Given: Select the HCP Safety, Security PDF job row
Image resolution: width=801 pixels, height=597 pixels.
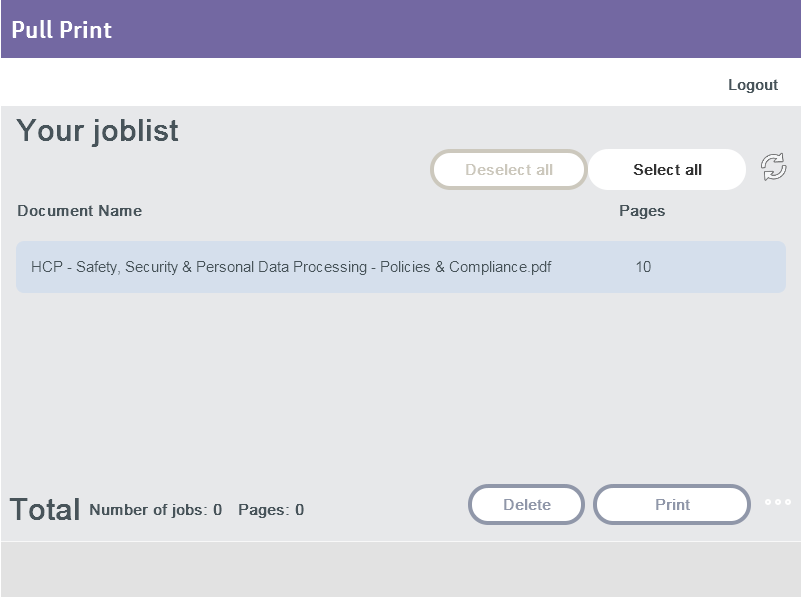Looking at the screenshot, I should click(400, 267).
